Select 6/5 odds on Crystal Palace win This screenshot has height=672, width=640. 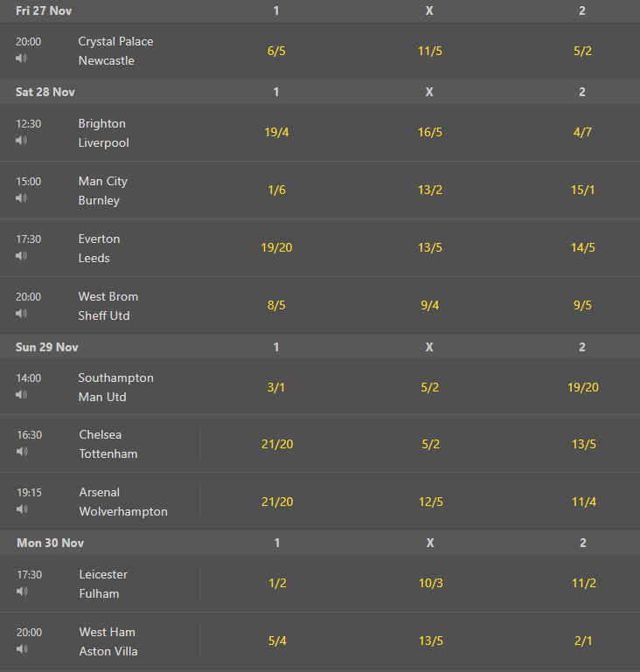click(x=276, y=51)
